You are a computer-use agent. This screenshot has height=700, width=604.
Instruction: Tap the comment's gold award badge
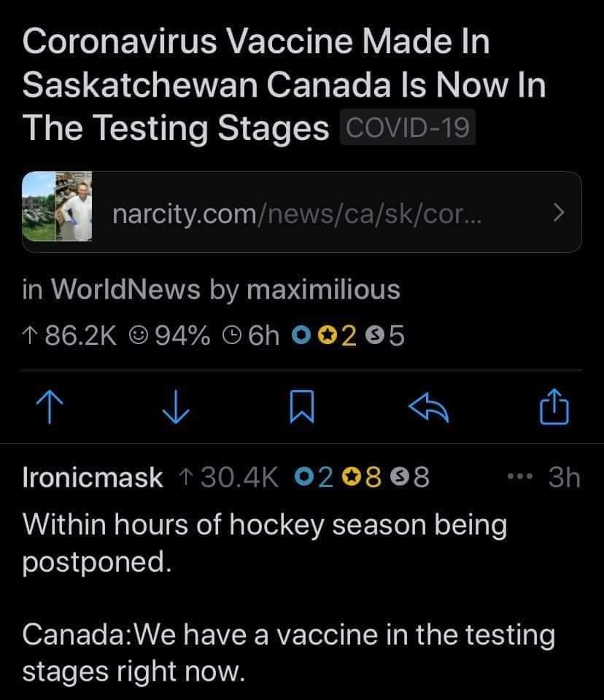pos(350,477)
